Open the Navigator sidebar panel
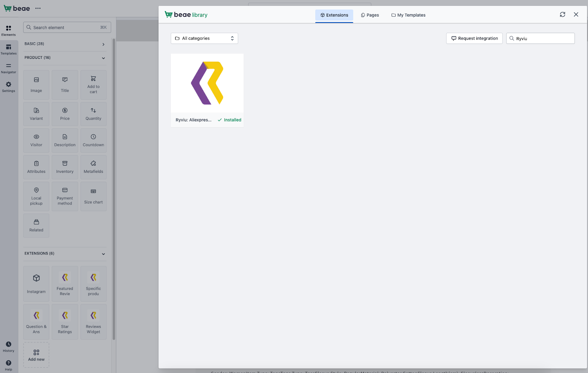This screenshot has width=588, height=373. click(x=8, y=68)
